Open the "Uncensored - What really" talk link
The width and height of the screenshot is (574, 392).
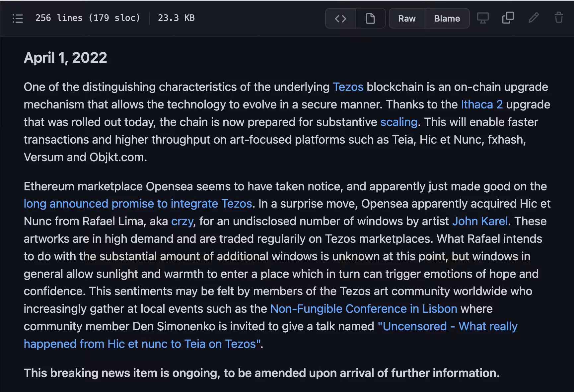pyautogui.click(x=448, y=326)
